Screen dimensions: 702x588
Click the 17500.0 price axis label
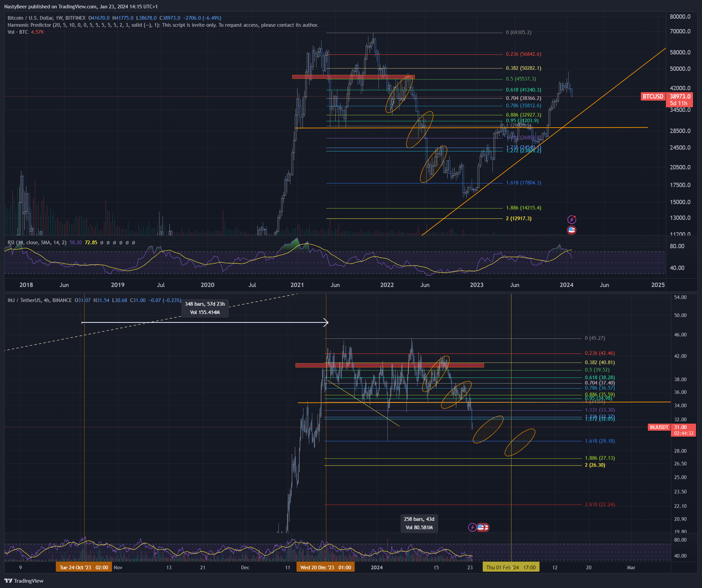click(x=680, y=185)
